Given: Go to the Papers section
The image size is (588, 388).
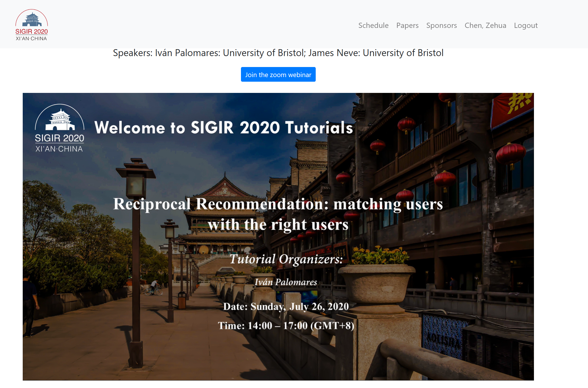Looking at the screenshot, I should click(x=407, y=25).
